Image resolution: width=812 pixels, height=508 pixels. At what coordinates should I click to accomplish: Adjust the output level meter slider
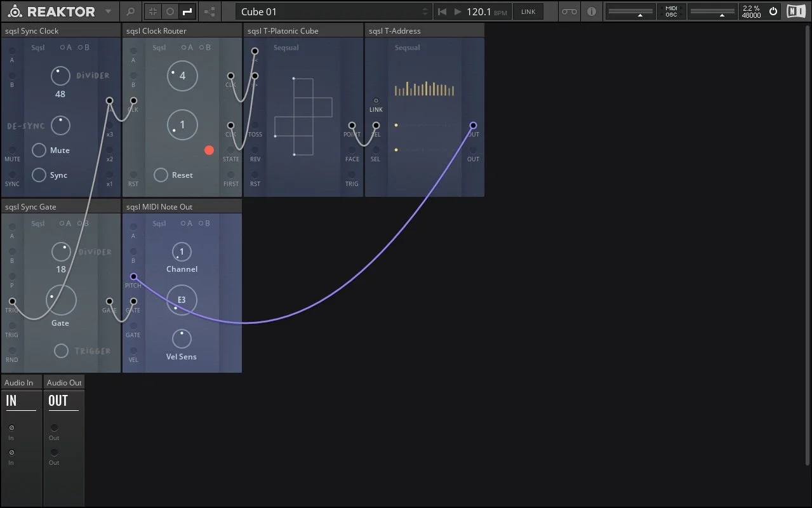click(712, 11)
